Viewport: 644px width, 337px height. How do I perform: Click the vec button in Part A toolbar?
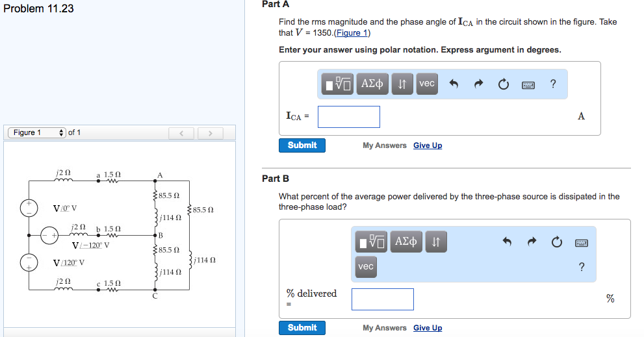(427, 84)
